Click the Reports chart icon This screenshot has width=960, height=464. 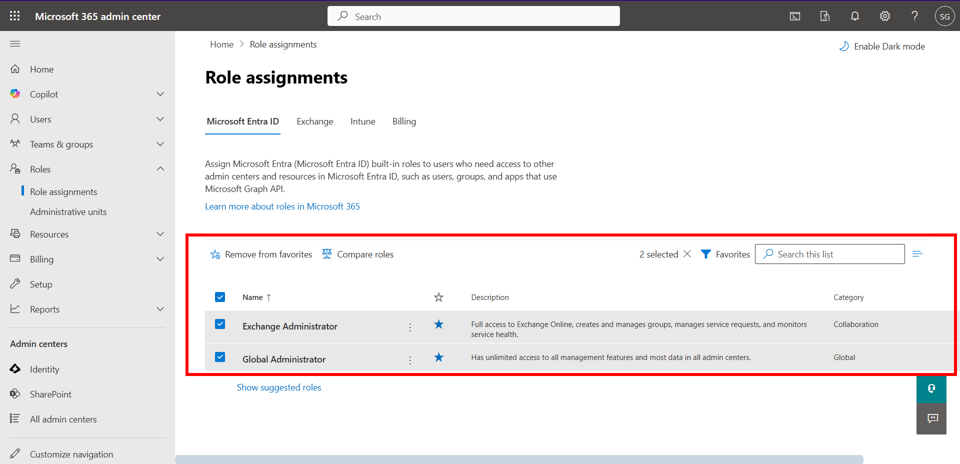(15, 310)
